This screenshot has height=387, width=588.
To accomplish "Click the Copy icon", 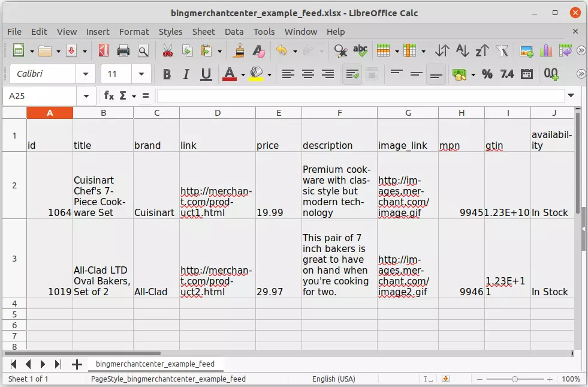I will click(187, 50).
